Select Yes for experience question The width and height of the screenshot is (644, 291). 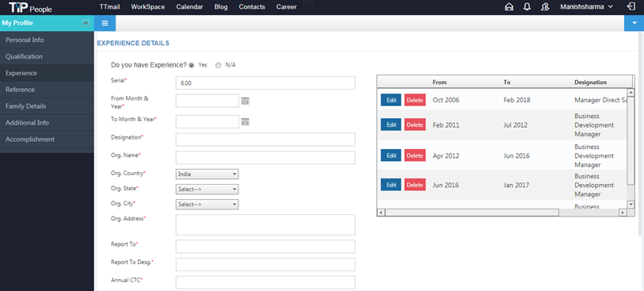point(191,65)
